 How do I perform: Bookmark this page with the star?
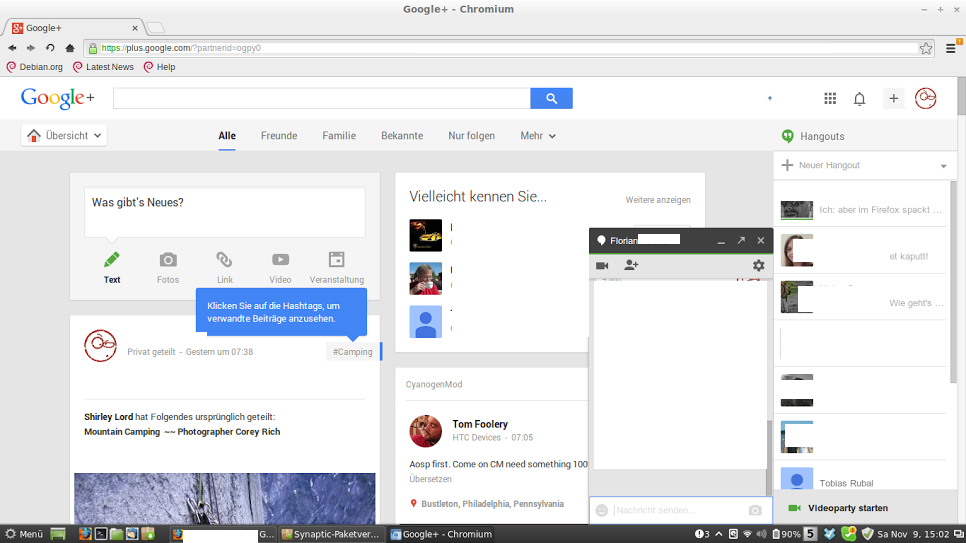click(x=925, y=48)
